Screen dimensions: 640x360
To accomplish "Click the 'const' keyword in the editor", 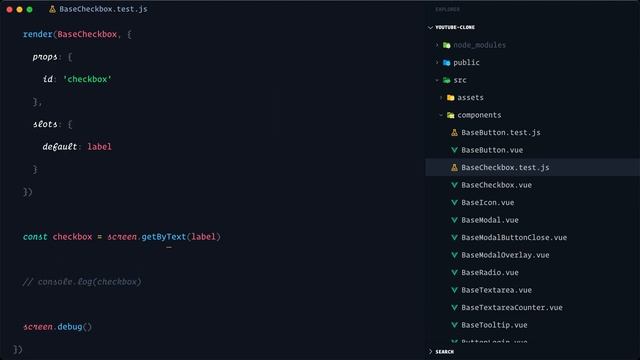I will (35, 237).
